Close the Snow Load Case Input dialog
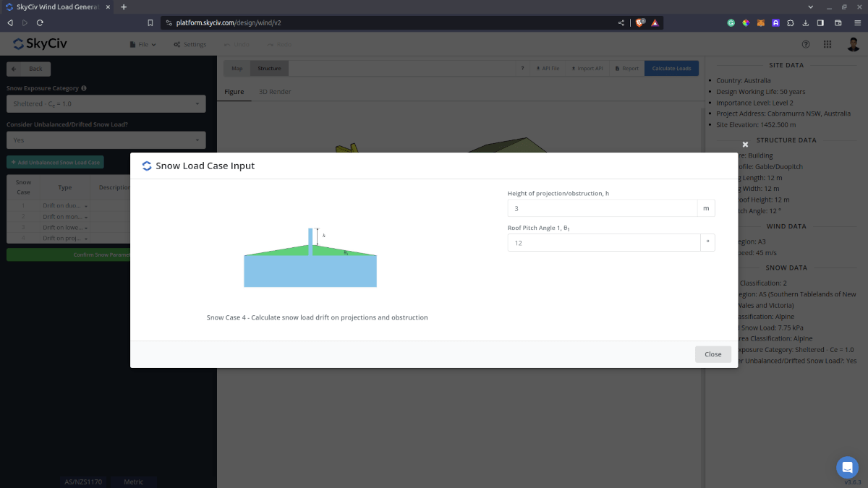Screen dimensions: 868x488 tap(712, 354)
